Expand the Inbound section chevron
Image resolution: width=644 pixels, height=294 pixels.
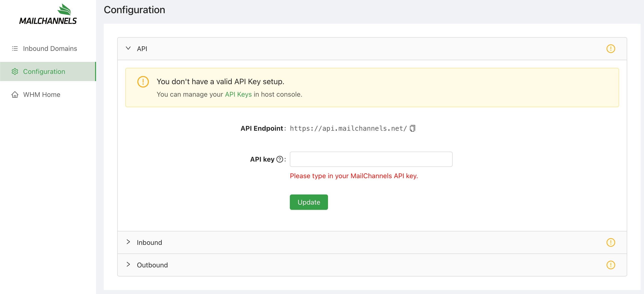(128, 242)
